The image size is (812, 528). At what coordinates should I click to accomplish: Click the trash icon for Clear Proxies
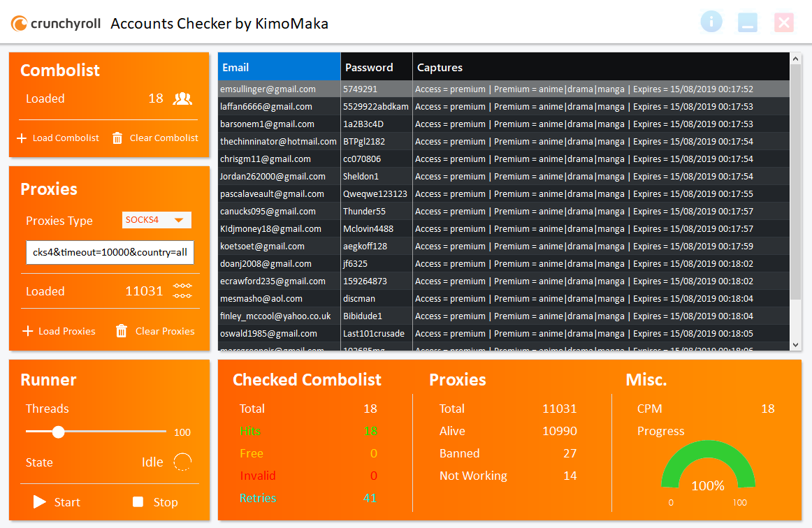coord(122,331)
